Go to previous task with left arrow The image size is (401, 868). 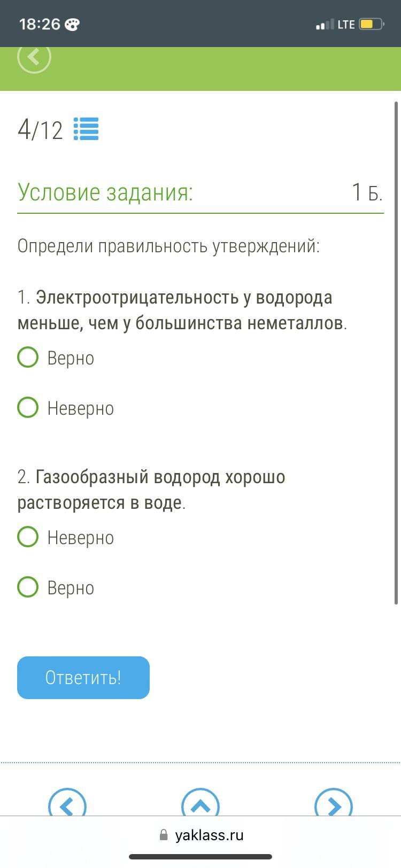[x=67, y=803]
